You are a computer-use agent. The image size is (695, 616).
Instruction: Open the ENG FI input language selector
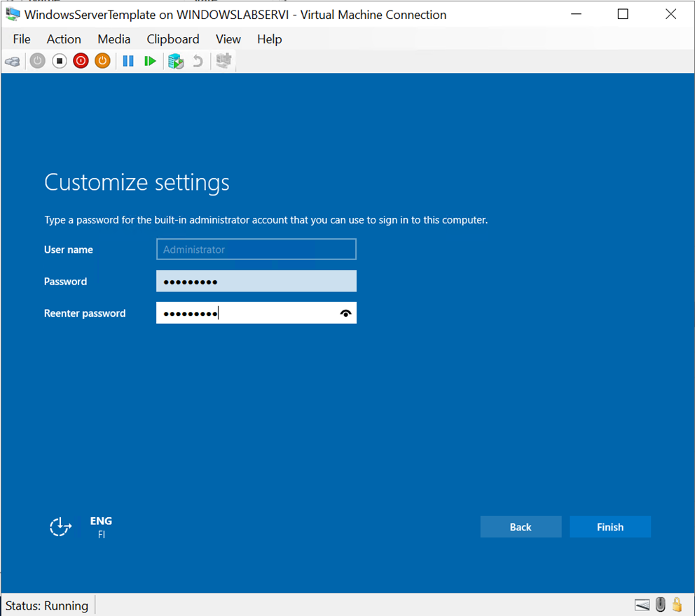click(x=101, y=527)
